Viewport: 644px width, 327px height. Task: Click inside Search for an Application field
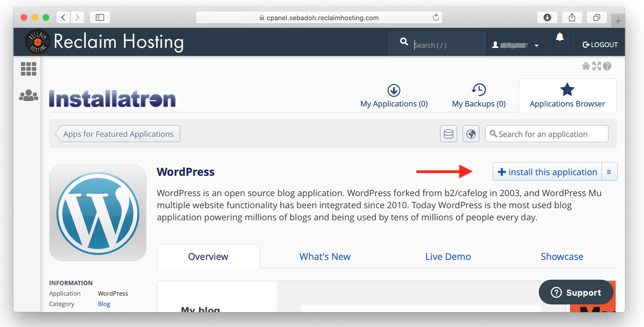pos(547,134)
